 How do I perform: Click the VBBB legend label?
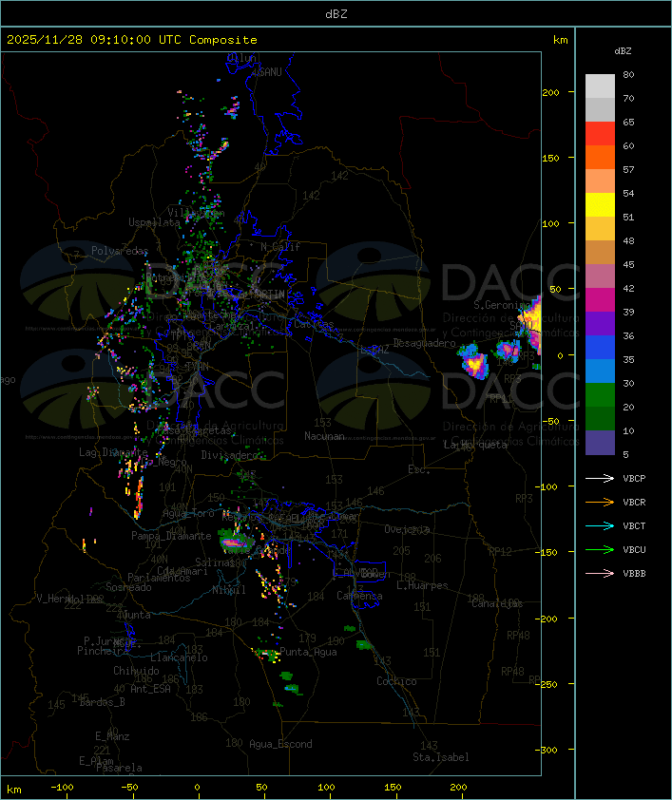coord(634,574)
